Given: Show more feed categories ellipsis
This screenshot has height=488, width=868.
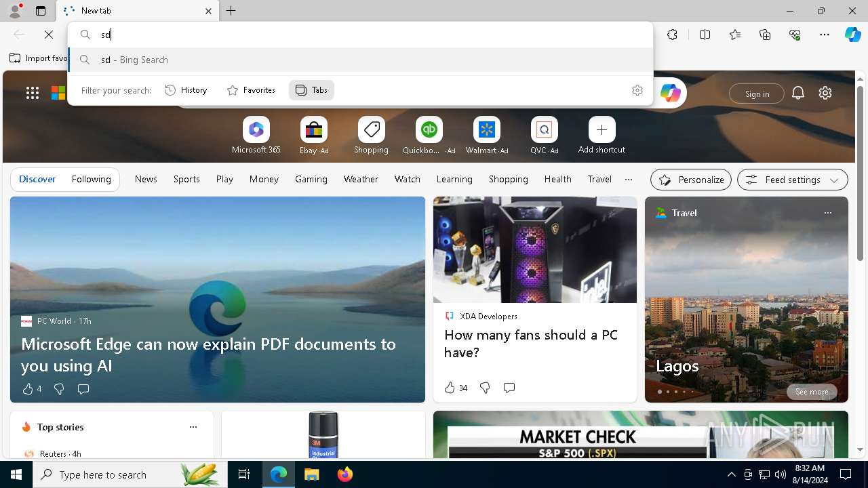Looking at the screenshot, I should click(629, 180).
